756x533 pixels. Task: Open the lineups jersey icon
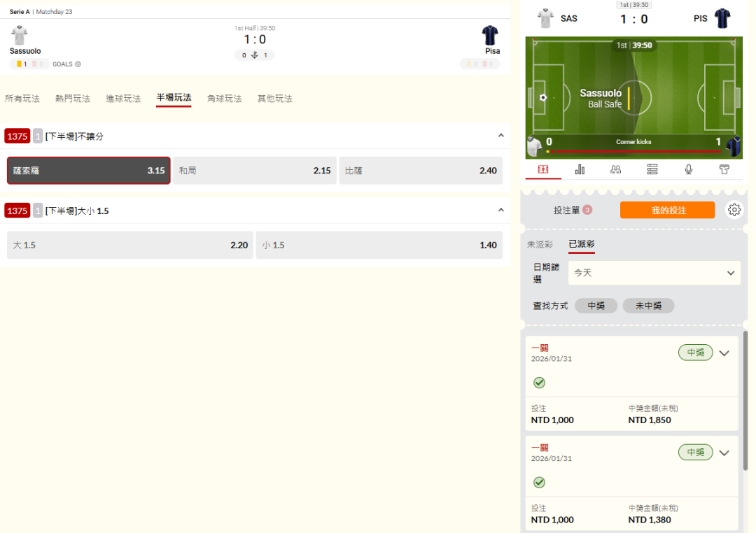click(724, 169)
